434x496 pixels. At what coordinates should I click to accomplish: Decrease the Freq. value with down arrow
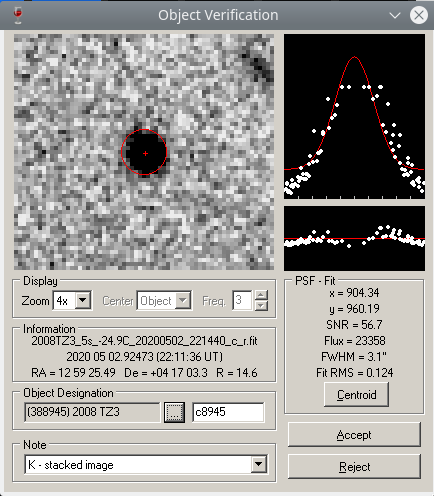point(261,306)
